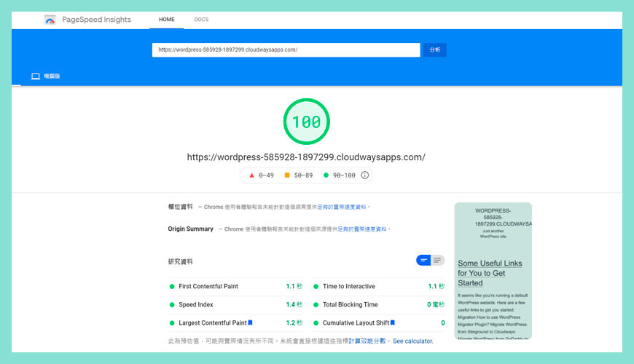Click the Speed Index metric
This screenshot has height=364, width=634.
tap(196, 304)
